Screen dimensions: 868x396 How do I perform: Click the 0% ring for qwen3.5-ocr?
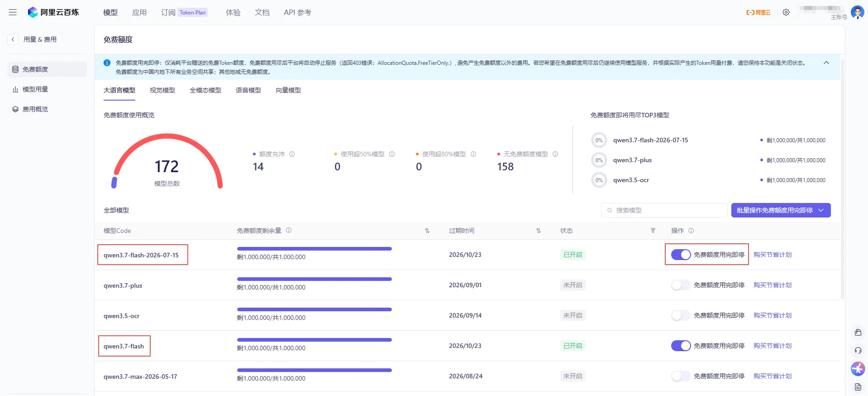pos(599,180)
